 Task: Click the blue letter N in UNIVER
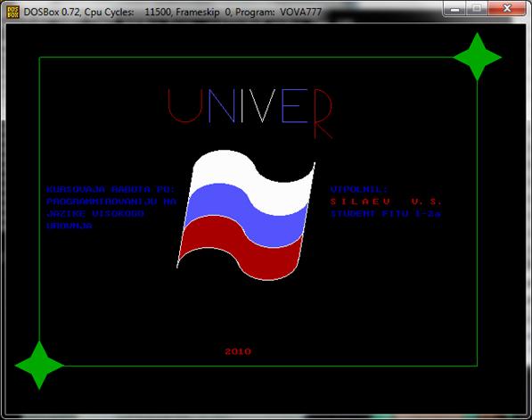pyautogui.click(x=221, y=105)
